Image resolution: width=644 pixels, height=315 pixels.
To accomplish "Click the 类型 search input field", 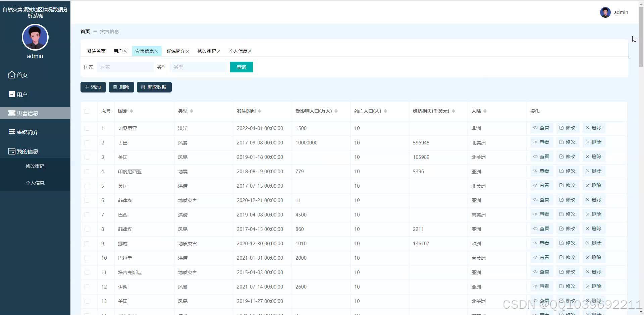I will click(198, 67).
